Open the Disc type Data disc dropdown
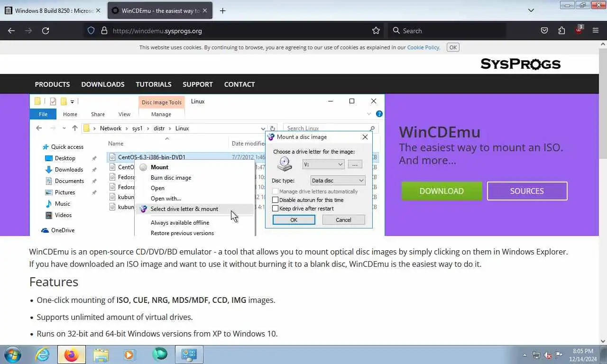 click(338, 181)
